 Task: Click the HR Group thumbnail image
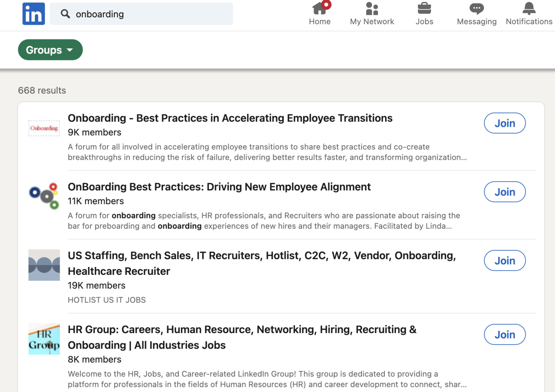(44, 339)
